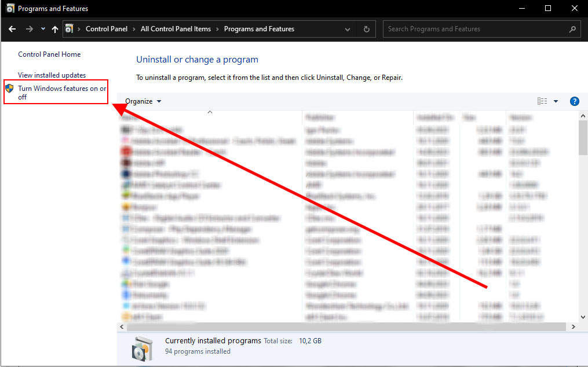Open the Recent locations dropdown chevron
This screenshot has height=367, width=588.
(43, 29)
